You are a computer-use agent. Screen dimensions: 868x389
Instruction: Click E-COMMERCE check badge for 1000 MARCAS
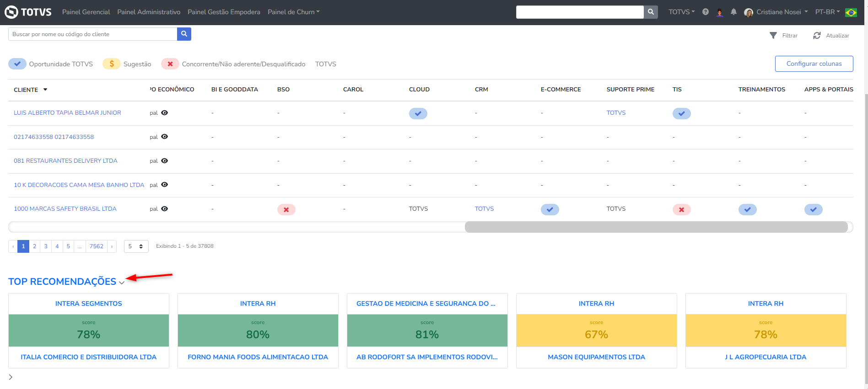(x=550, y=209)
